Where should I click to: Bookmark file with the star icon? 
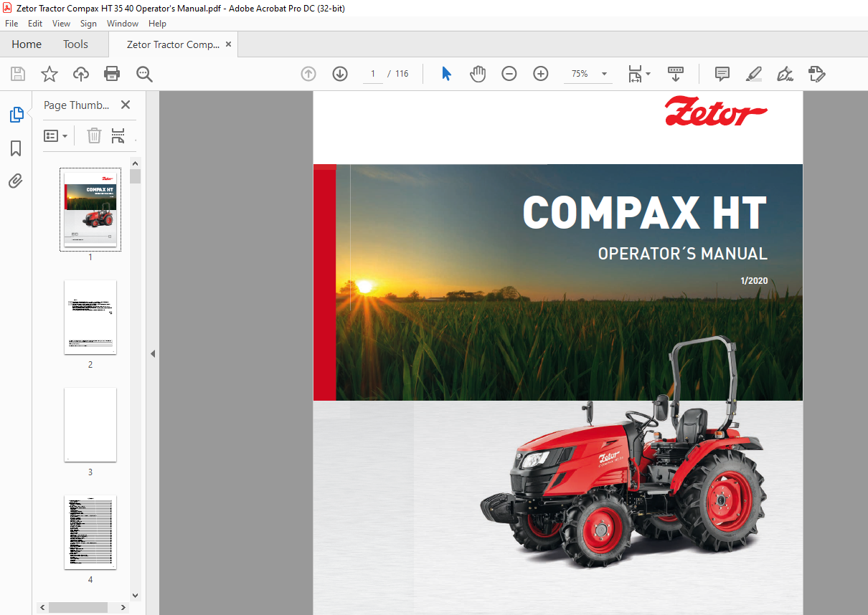(49, 74)
